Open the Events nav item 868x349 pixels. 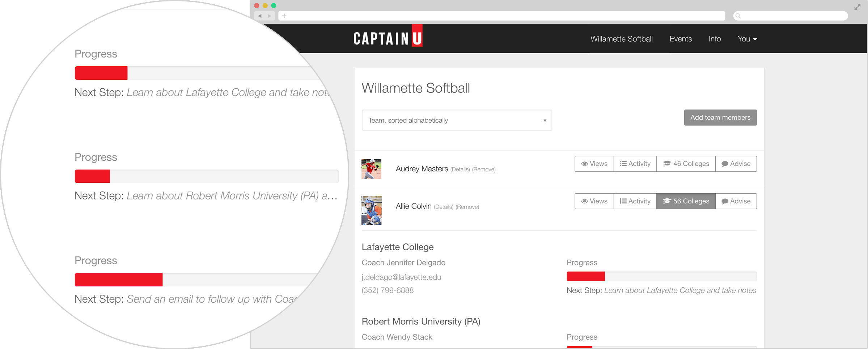680,39
